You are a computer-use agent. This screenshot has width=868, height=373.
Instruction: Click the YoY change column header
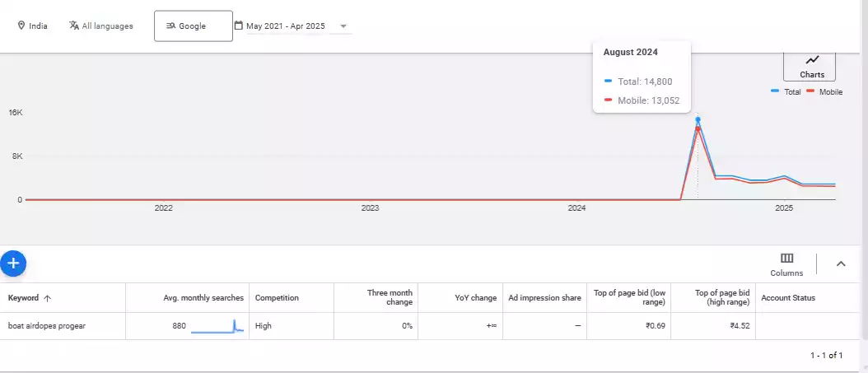(475, 298)
